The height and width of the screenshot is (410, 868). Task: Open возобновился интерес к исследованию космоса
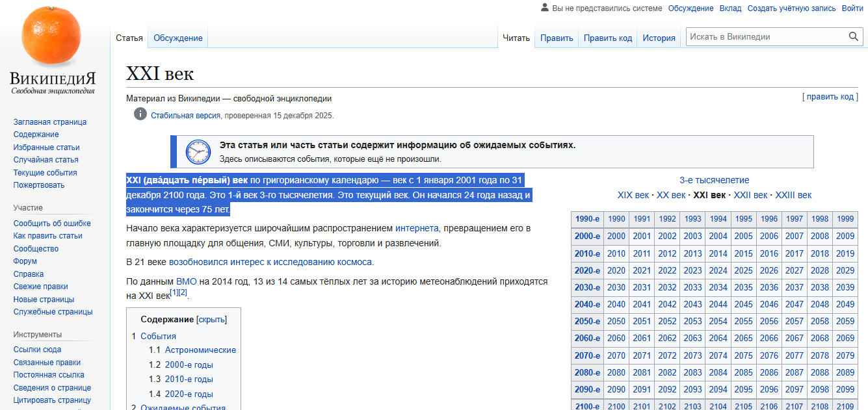(x=270, y=263)
